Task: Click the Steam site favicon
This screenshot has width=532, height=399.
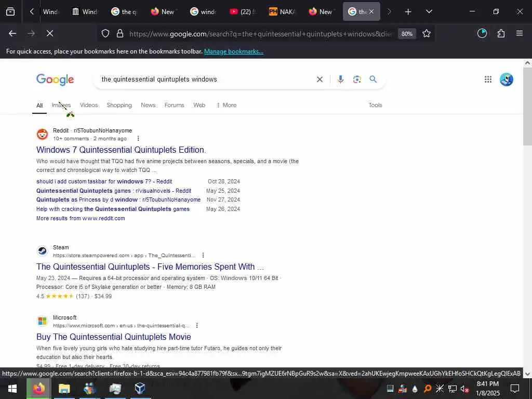Action: click(43, 251)
